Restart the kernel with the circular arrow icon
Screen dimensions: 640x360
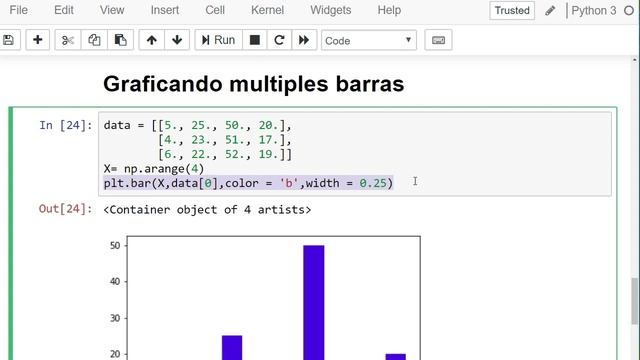tap(279, 40)
